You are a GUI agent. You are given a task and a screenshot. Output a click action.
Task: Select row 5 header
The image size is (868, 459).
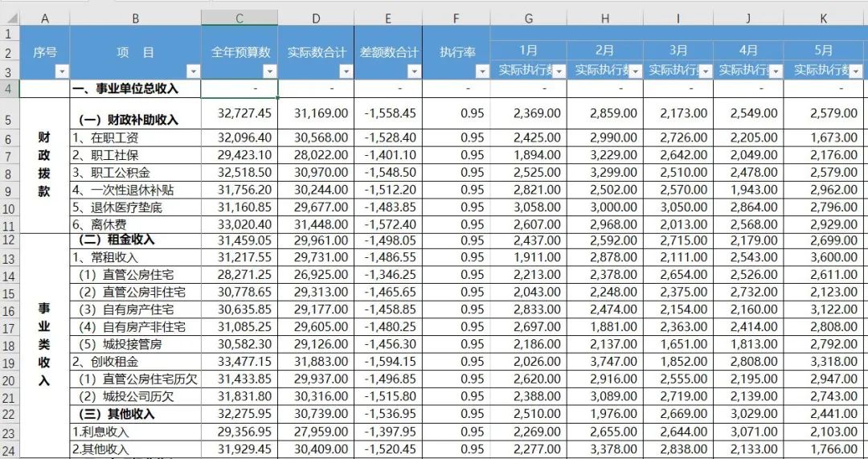10,113
